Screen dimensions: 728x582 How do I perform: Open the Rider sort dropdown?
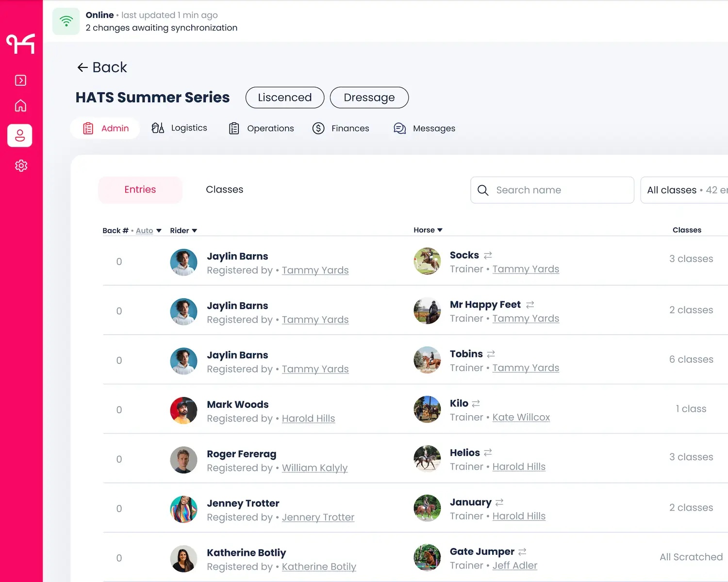[x=183, y=231]
